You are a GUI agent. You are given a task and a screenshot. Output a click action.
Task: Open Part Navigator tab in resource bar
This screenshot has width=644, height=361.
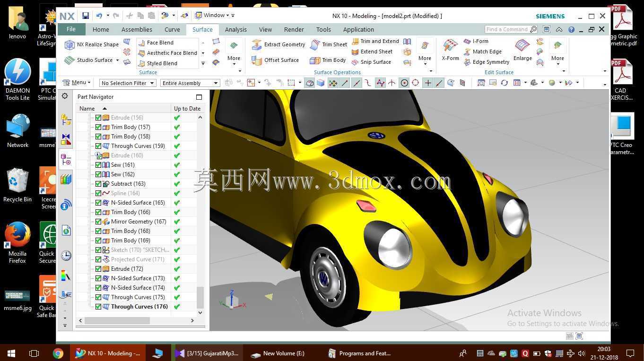coord(66,159)
